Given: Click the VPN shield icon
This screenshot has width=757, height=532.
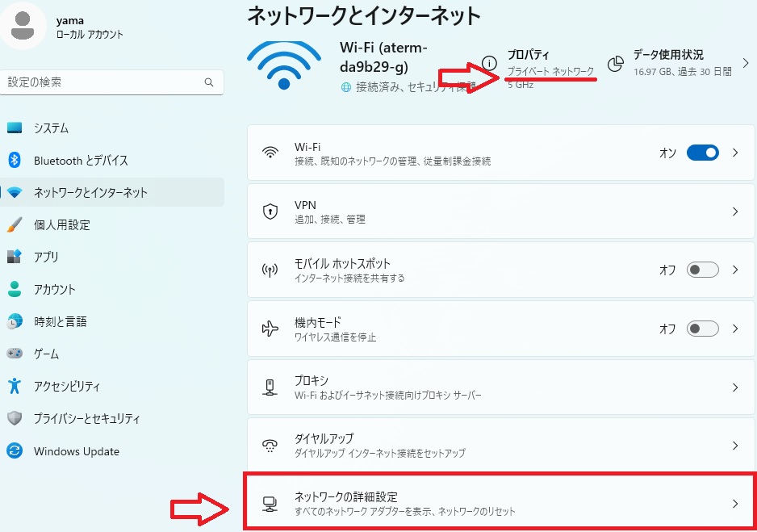Looking at the screenshot, I should pos(270,211).
